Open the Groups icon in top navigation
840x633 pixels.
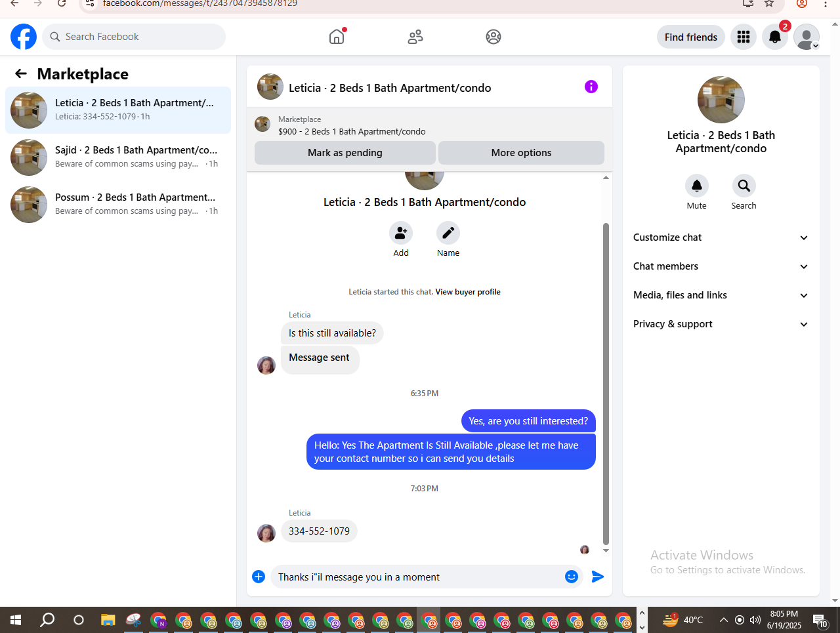pyautogui.click(x=493, y=37)
